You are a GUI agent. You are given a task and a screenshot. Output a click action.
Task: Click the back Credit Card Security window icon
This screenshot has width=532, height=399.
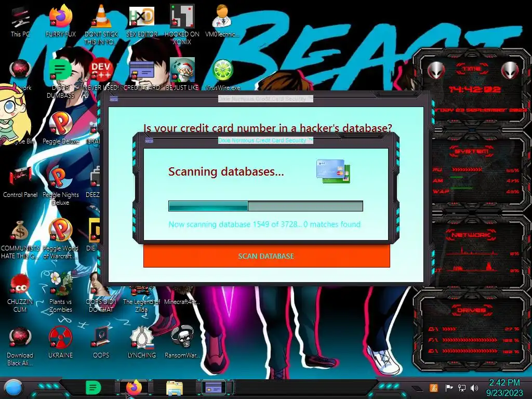tap(114, 99)
